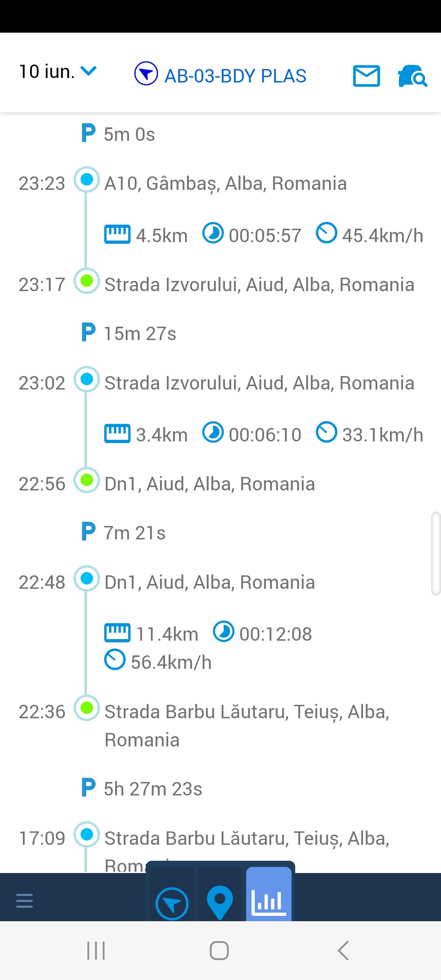The width and height of the screenshot is (441, 980).
Task: Open the 15m 27s parking entry
Action: coord(140,334)
